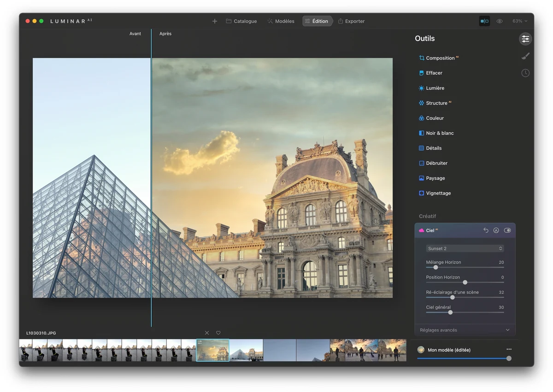
Task: Toggle before/after compare view
Action: pyautogui.click(x=484, y=21)
